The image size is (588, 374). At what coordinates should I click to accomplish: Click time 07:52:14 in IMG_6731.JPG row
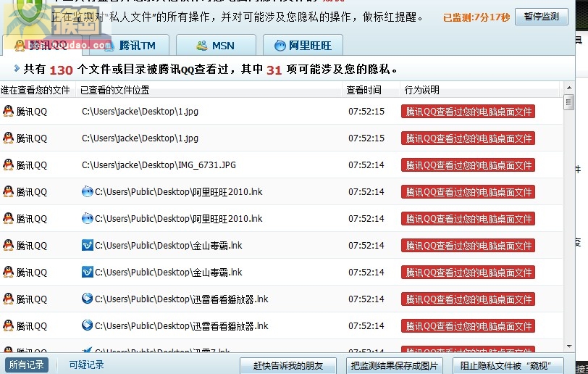point(366,165)
